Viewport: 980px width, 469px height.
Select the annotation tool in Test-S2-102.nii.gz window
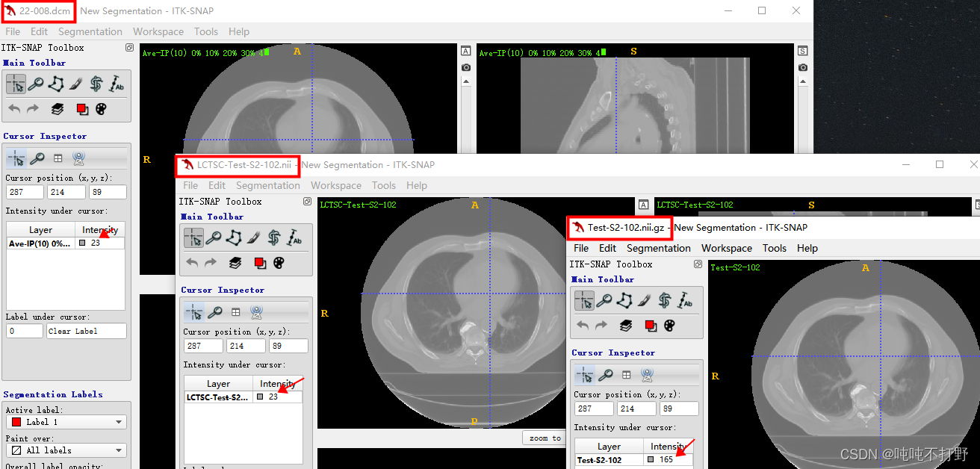[x=685, y=300]
